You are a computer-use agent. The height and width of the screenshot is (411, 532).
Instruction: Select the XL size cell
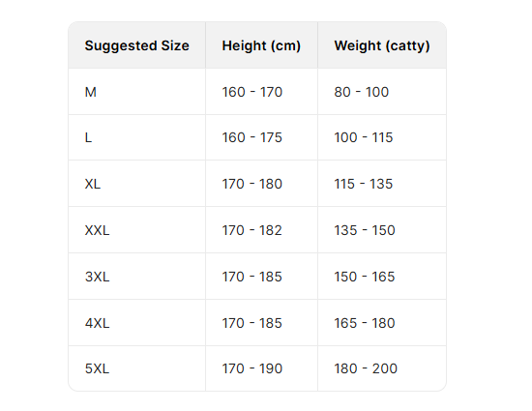click(x=136, y=184)
